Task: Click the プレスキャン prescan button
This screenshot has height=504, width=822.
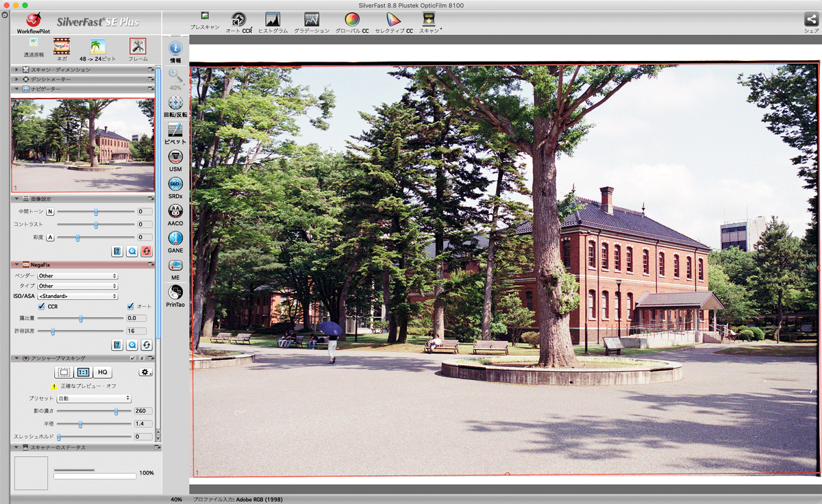Action: [204, 20]
